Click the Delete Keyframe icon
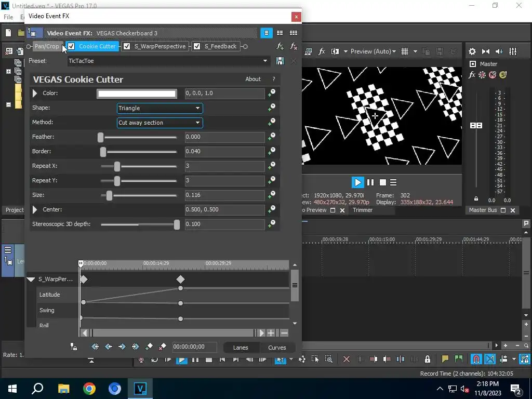This screenshot has height=399, width=532. (163, 347)
